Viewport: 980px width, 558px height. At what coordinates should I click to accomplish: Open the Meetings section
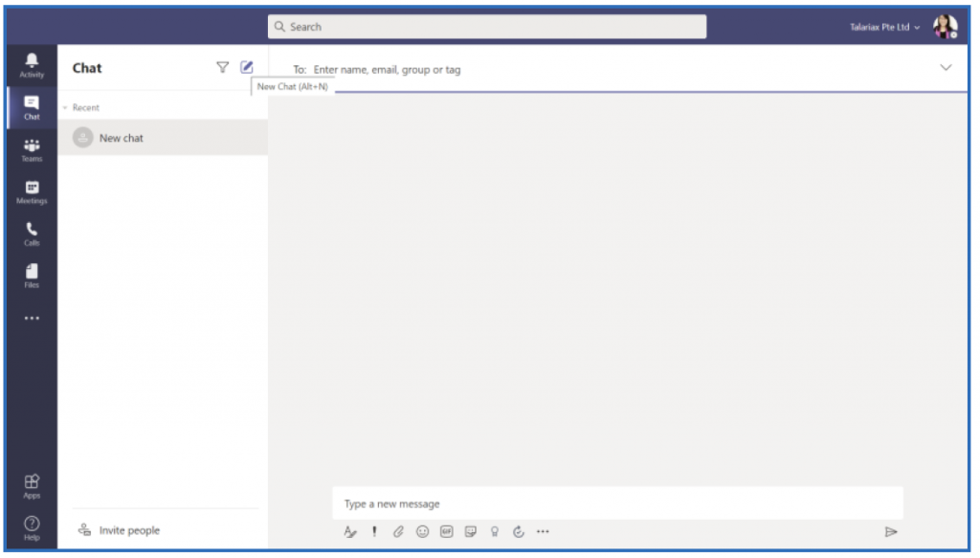(x=32, y=190)
